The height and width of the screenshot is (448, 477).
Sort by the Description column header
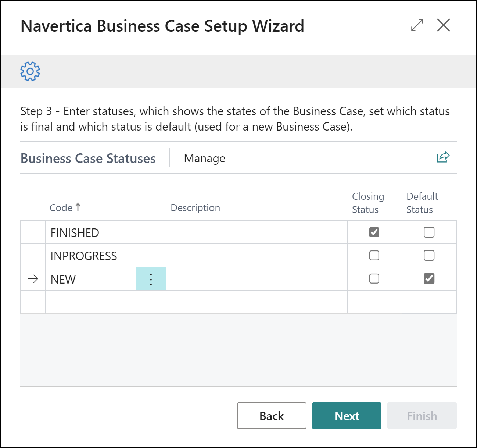[x=196, y=208]
